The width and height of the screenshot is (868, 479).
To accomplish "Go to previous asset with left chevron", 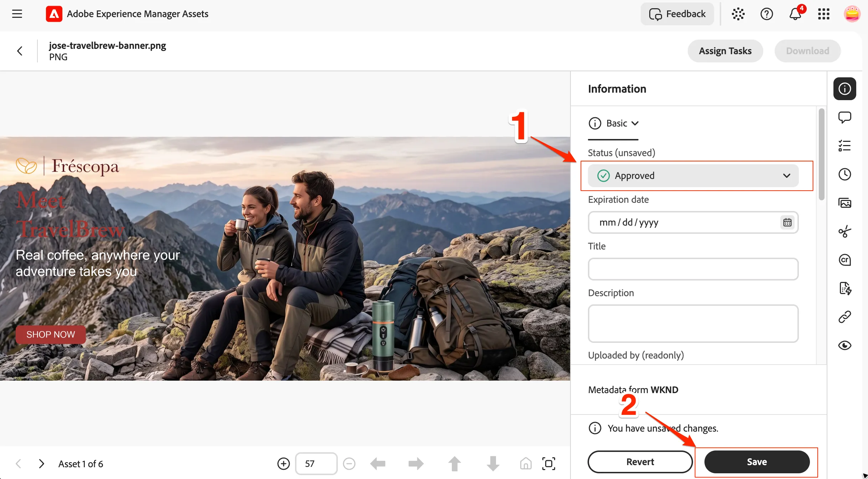I will click(x=19, y=464).
